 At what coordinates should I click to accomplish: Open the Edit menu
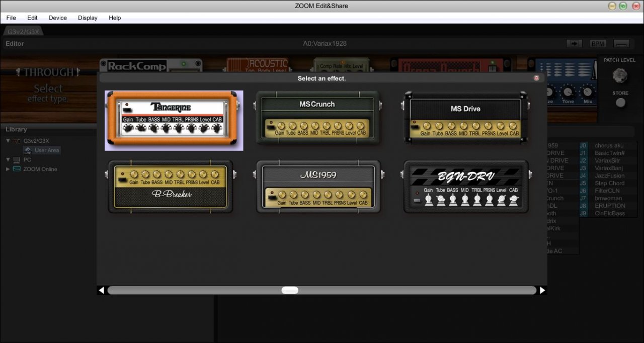point(32,18)
